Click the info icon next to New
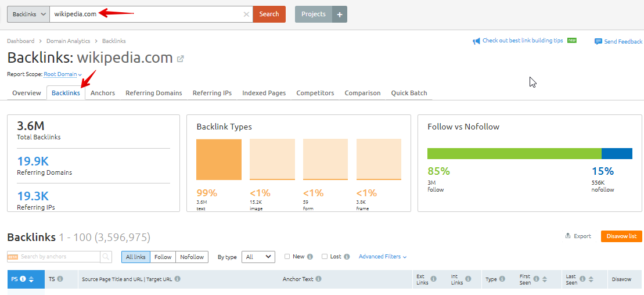644x295 pixels. tap(310, 257)
